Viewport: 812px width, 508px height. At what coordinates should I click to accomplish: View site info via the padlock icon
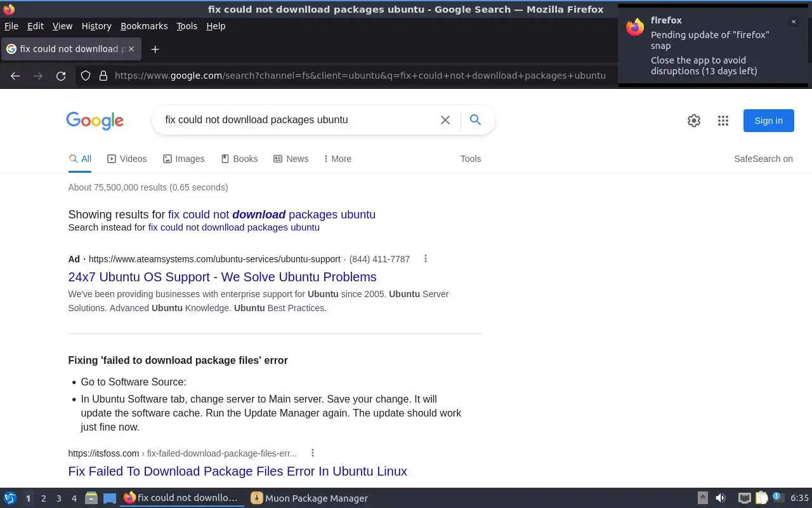click(x=103, y=76)
